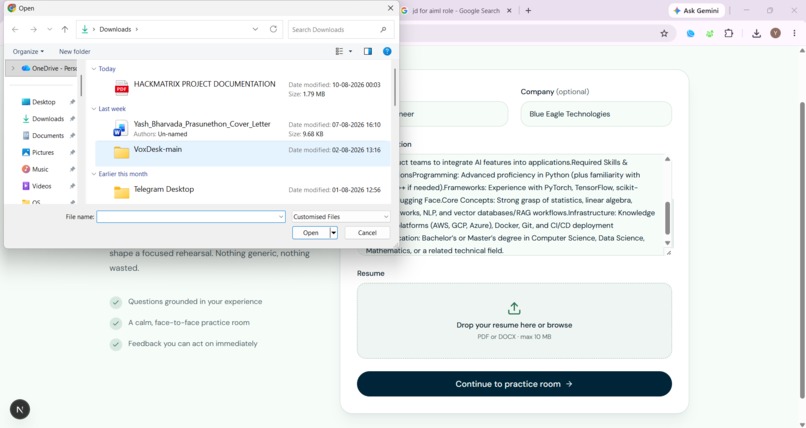Go up one folder level

pos(65,29)
